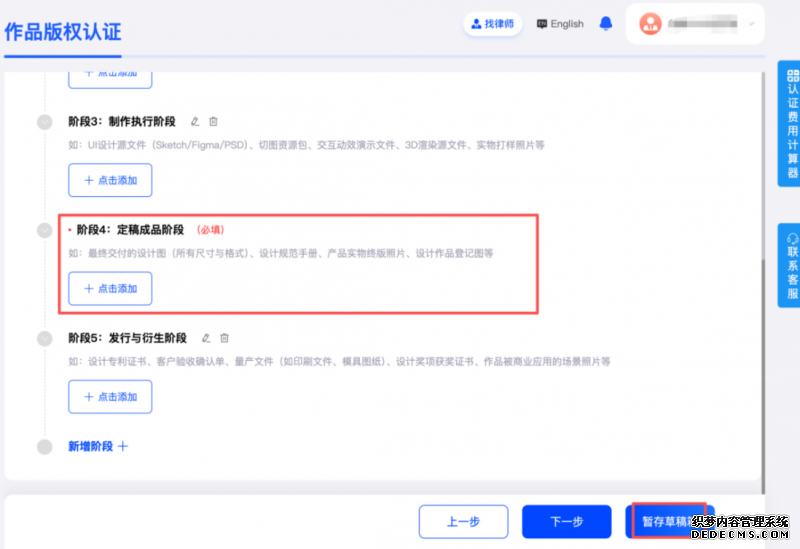Save the draft with 暂存草稿
Image resolution: width=800 pixels, height=549 pixels.
click(668, 521)
